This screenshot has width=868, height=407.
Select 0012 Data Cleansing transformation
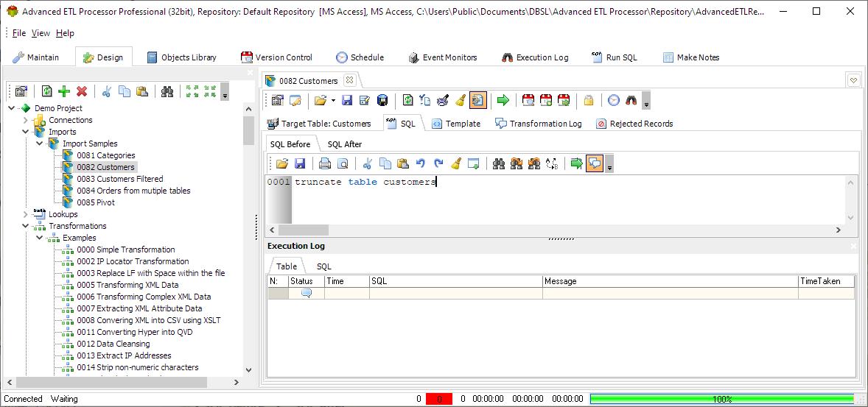pyautogui.click(x=113, y=344)
